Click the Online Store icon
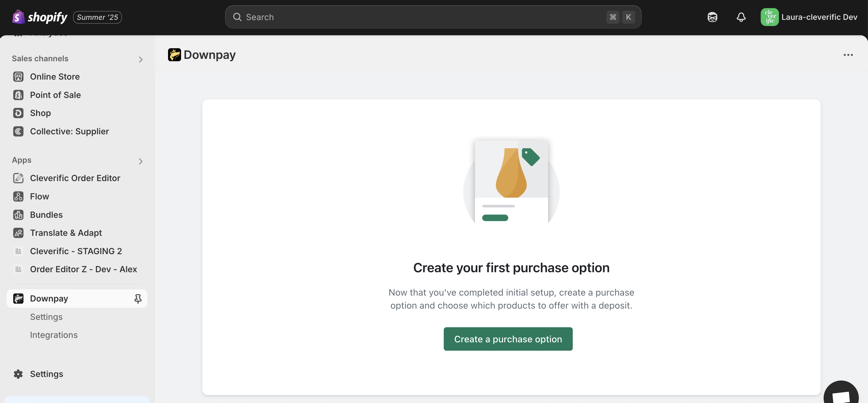This screenshot has width=868, height=403. coord(18,77)
